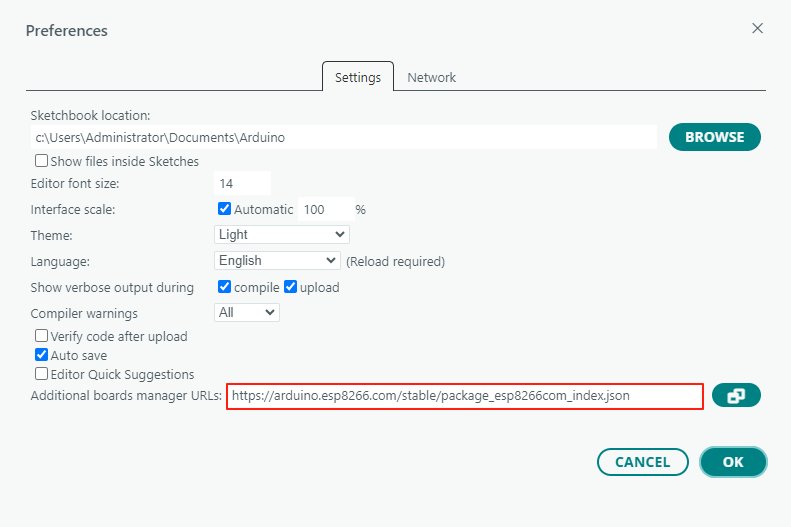
Task: Uncheck verbose output during upload
Action: [291, 287]
